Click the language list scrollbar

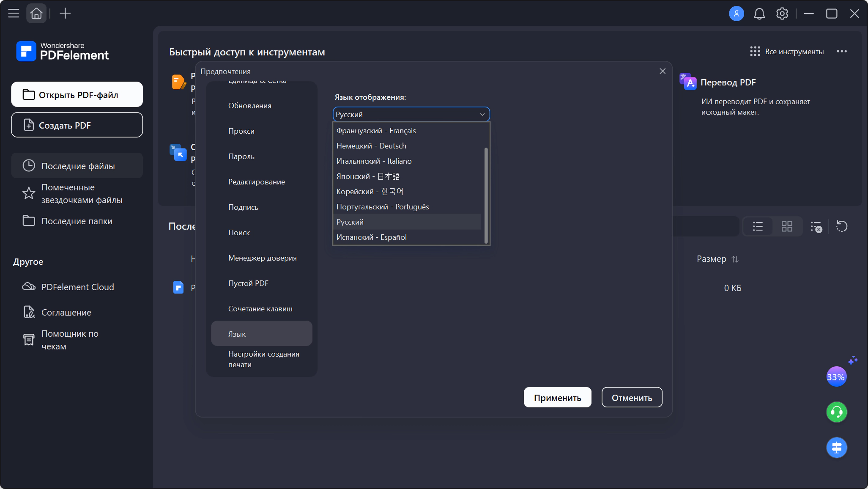486,195
